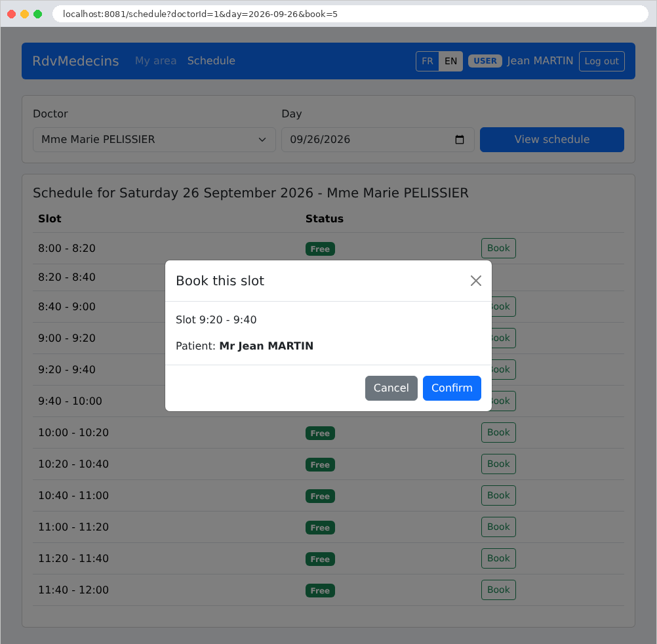Click the green macOS window button

click(38, 14)
